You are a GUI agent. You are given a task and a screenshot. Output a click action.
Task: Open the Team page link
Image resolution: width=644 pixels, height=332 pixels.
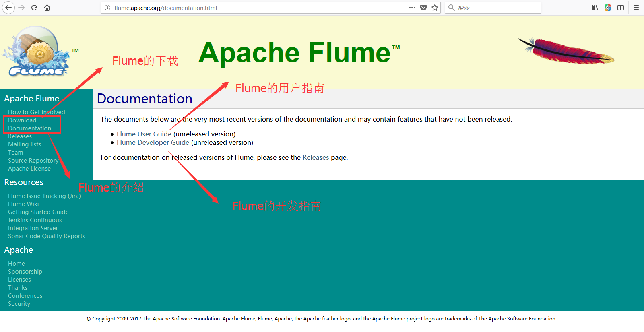point(16,153)
